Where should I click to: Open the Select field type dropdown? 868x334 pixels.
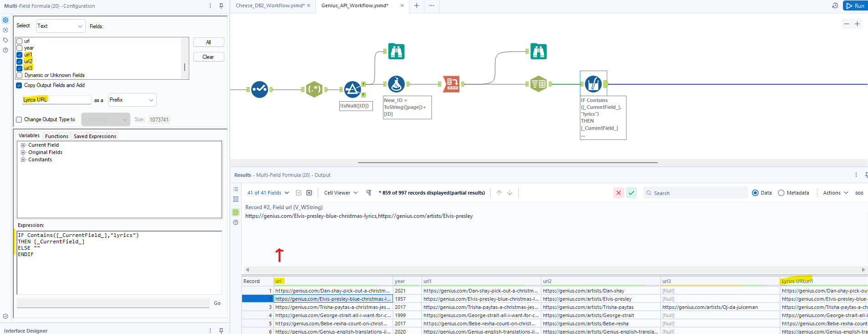(x=61, y=26)
